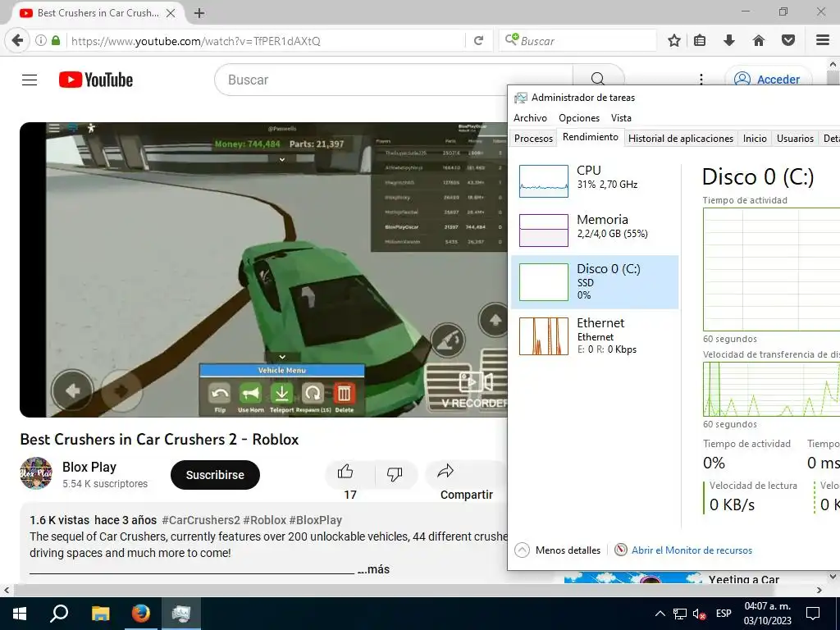Screen dimensions: 840x630
Task: Open notification center icon
Action: (813, 614)
